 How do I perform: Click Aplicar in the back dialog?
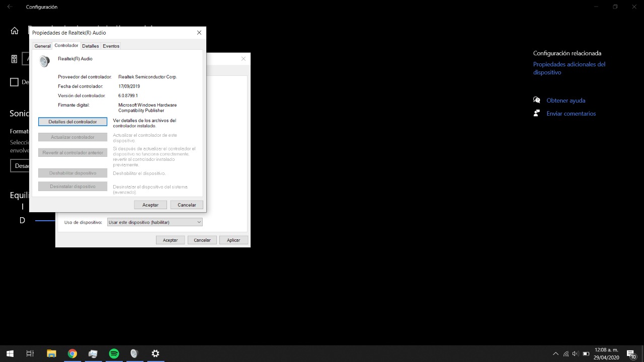point(233,240)
